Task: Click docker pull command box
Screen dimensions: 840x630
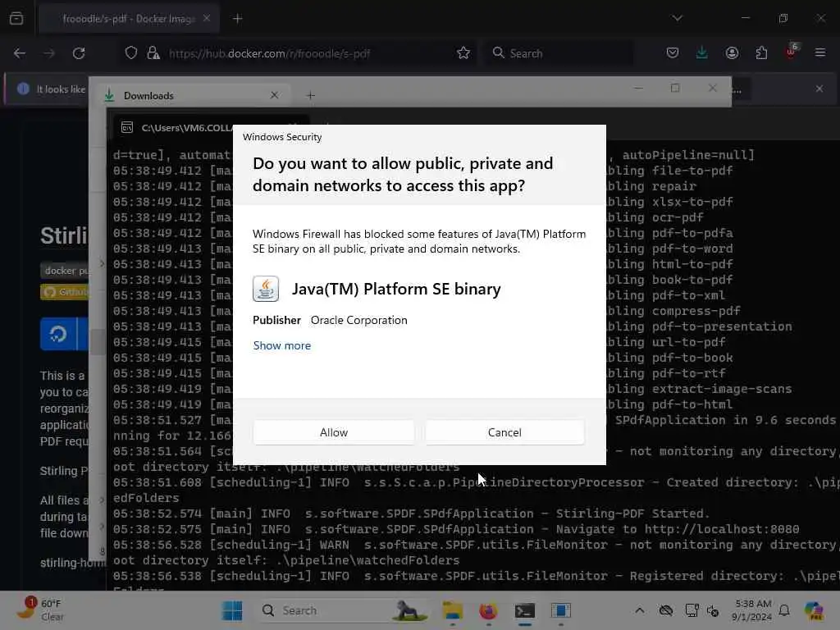Action: [64, 271]
